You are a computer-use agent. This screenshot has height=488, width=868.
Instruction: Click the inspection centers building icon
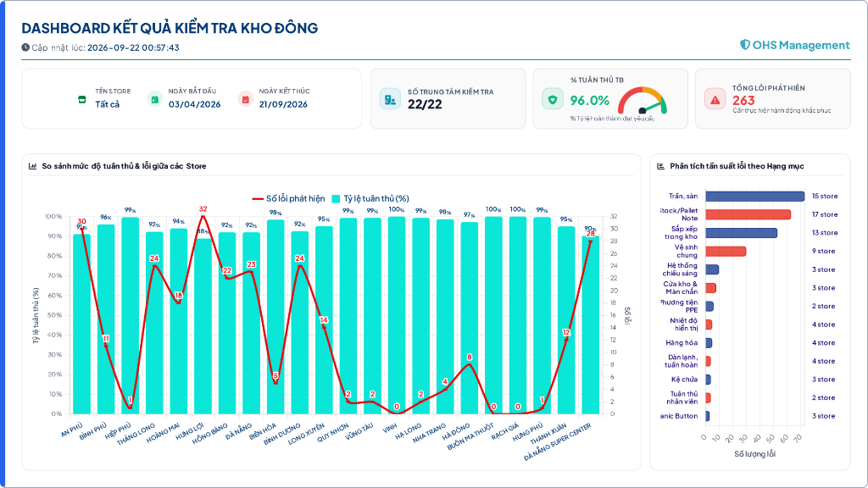coord(390,100)
